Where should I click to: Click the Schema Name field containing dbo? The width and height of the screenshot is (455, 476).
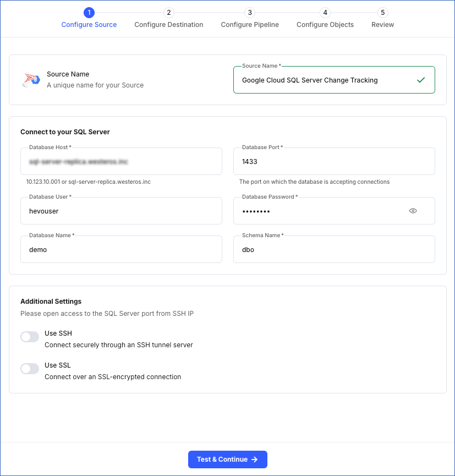coord(334,249)
